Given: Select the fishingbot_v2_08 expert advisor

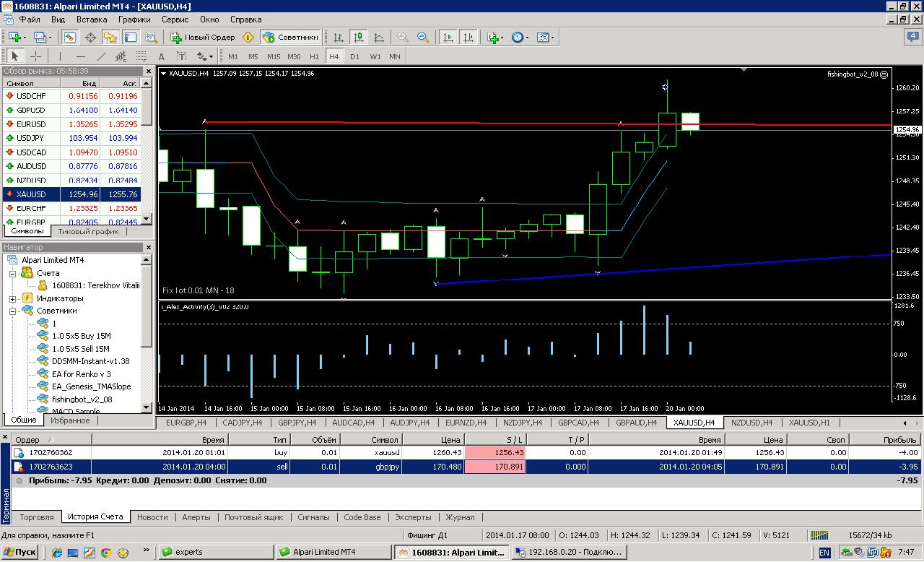Looking at the screenshot, I should point(82,399).
